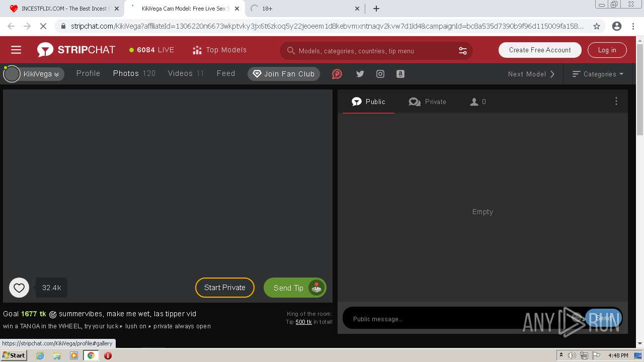Image resolution: width=644 pixels, height=362 pixels.
Task: Open the Chrome profile icon
Action: click(617, 26)
